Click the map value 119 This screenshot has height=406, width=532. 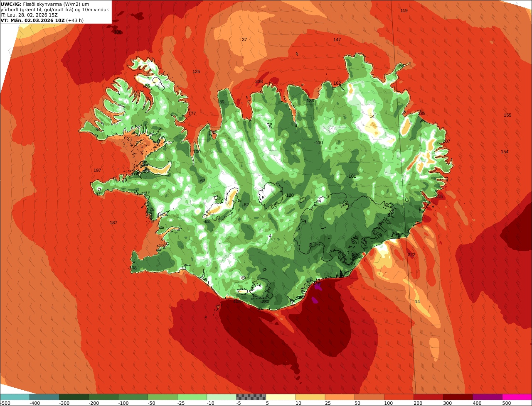tap(404, 10)
